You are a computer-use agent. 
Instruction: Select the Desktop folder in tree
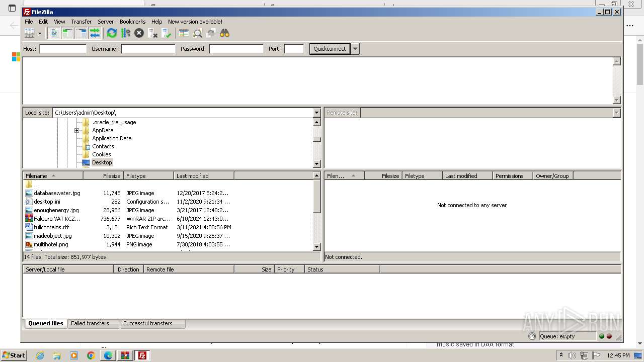[x=102, y=162]
